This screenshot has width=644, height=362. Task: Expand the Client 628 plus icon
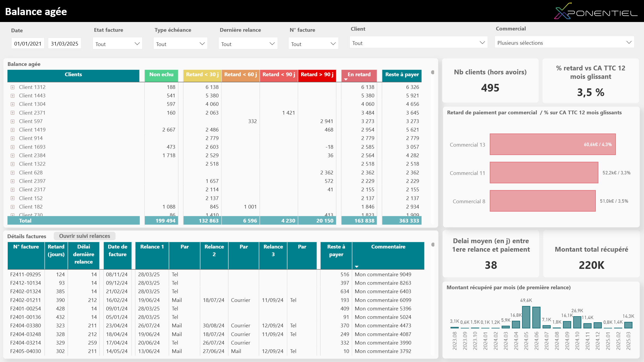pos(12,173)
